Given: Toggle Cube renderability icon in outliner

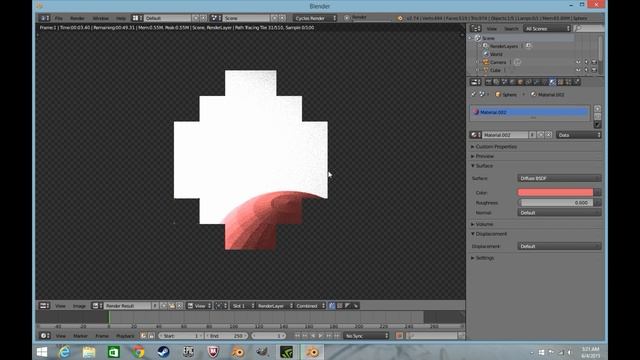Looking at the screenshot, I should 594,70.
